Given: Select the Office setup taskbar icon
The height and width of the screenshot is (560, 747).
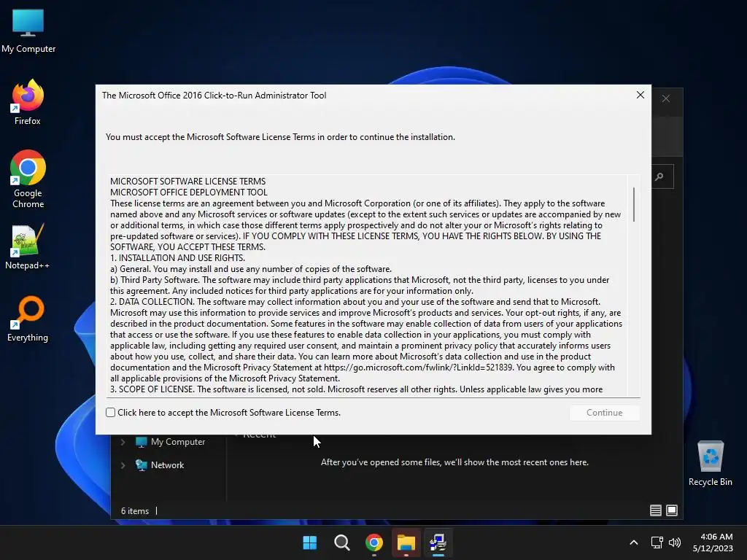Looking at the screenshot, I should tap(438, 542).
